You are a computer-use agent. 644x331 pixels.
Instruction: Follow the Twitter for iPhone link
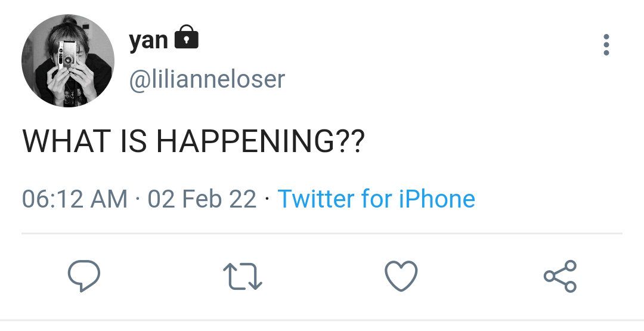click(x=376, y=199)
